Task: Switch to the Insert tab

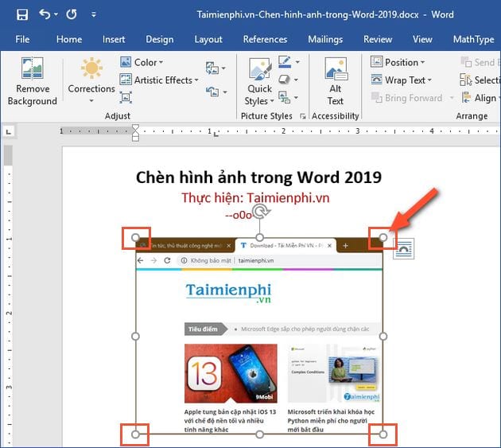Action: pyautogui.click(x=114, y=39)
